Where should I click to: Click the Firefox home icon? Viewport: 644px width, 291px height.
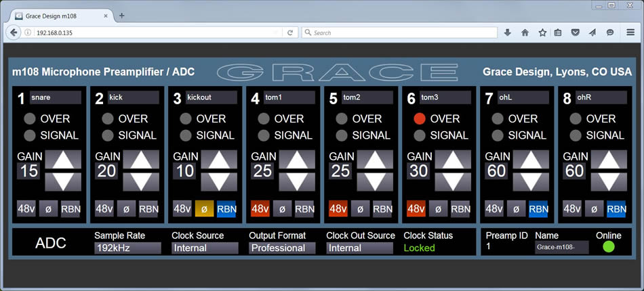point(525,32)
